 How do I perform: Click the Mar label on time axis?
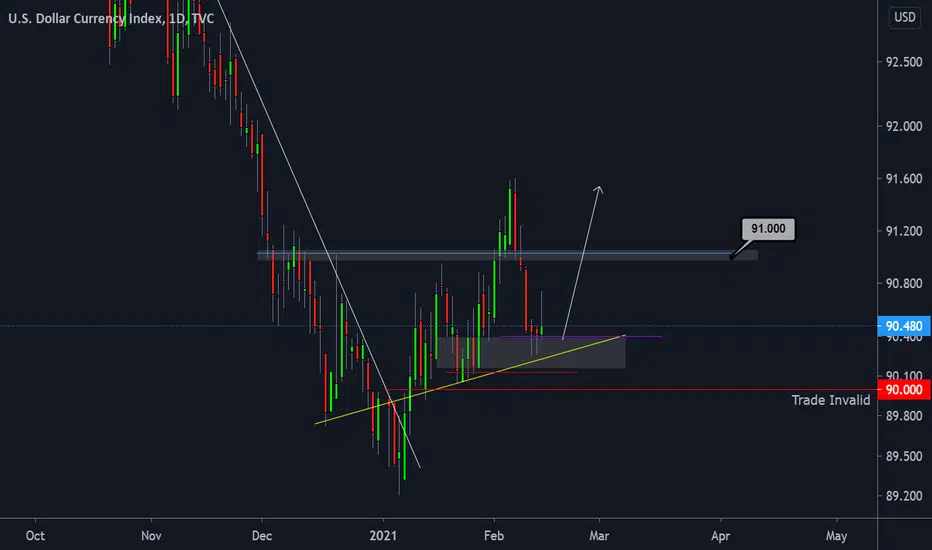[x=599, y=536]
